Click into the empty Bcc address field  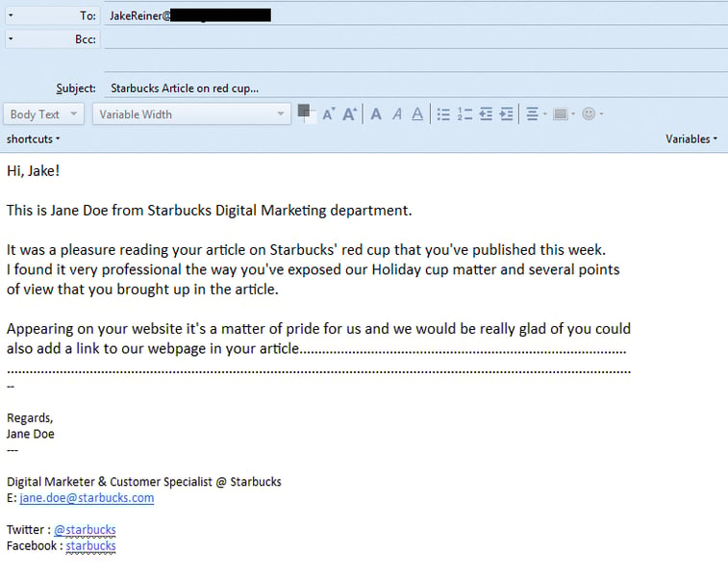[x=415, y=39]
